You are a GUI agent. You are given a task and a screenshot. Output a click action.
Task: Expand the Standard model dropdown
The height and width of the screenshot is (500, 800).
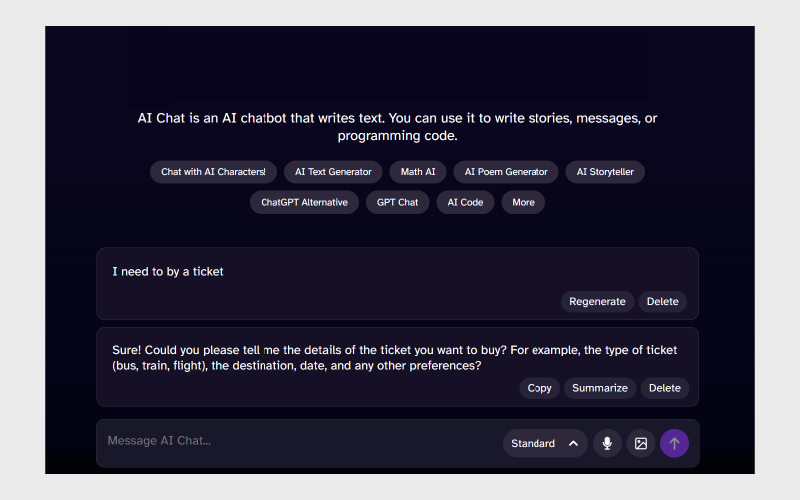tap(545, 443)
